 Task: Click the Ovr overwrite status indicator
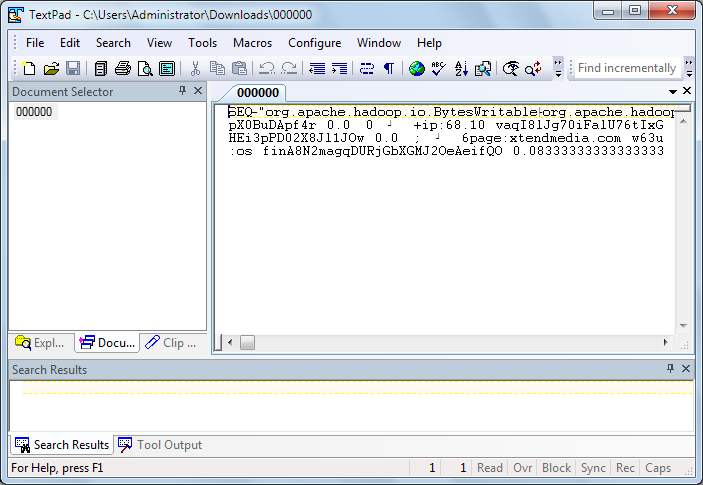tap(522, 468)
